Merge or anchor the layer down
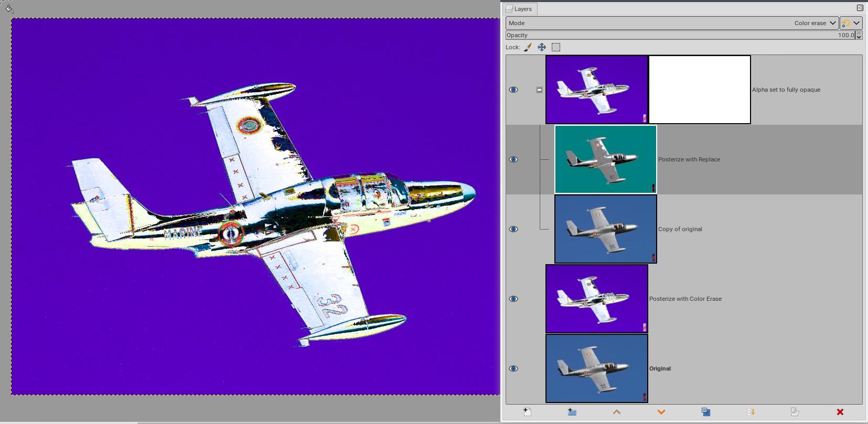The width and height of the screenshot is (868, 424). (x=751, y=412)
